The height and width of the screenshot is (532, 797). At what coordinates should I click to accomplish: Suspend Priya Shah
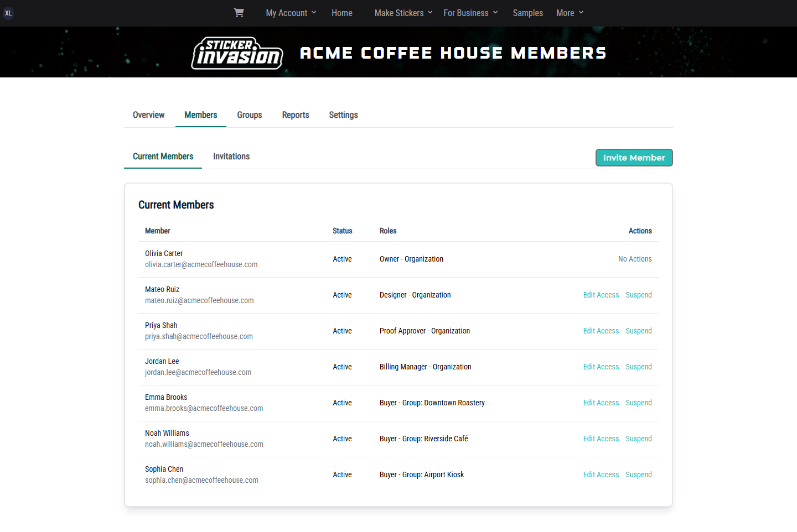pyautogui.click(x=639, y=331)
